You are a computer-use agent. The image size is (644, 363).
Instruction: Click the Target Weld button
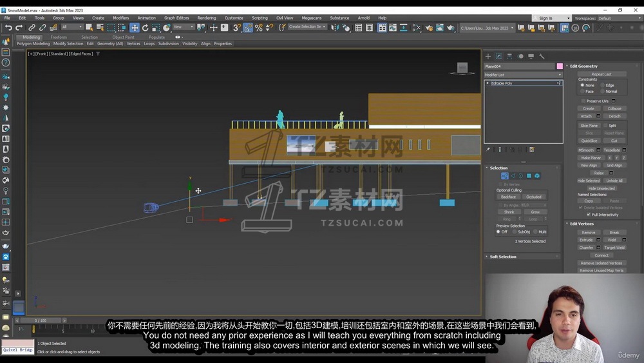coord(614,248)
